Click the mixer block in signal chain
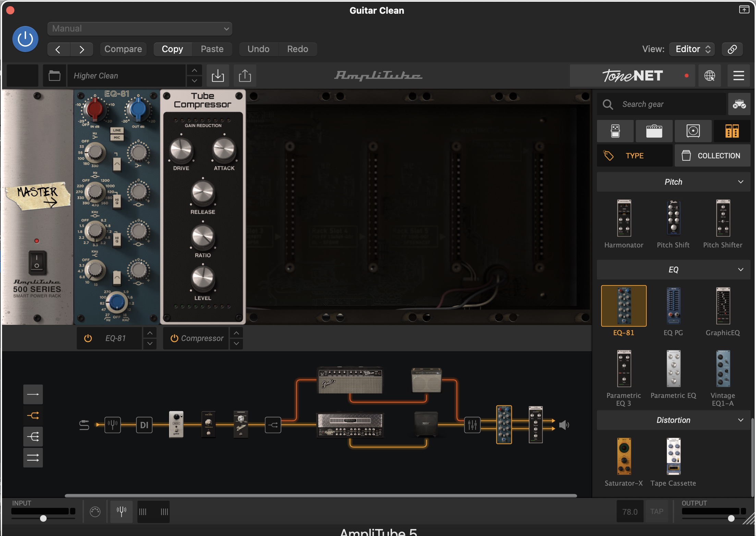 tap(472, 425)
